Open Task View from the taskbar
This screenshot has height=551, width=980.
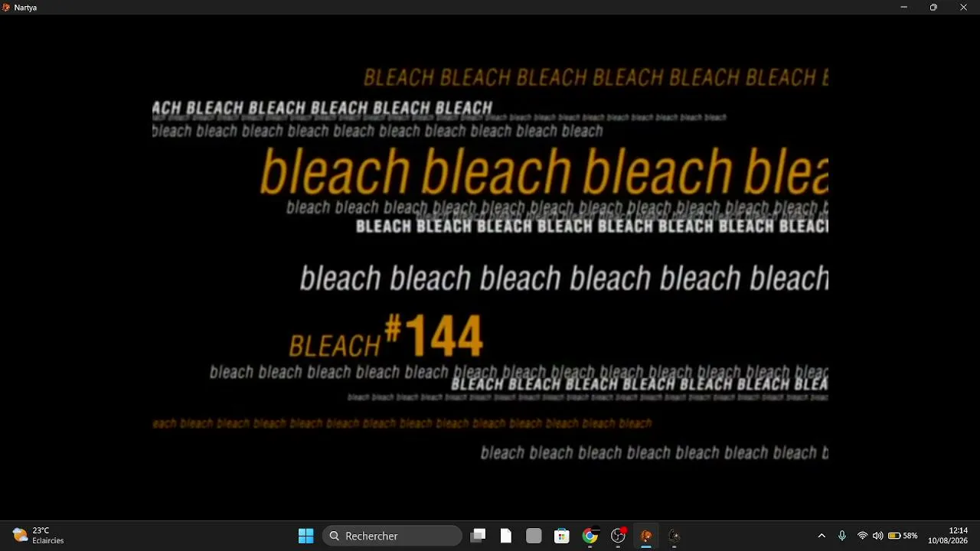(478, 536)
